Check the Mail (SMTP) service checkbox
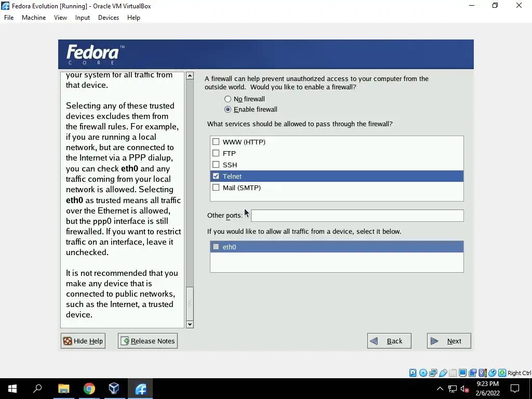 click(216, 187)
